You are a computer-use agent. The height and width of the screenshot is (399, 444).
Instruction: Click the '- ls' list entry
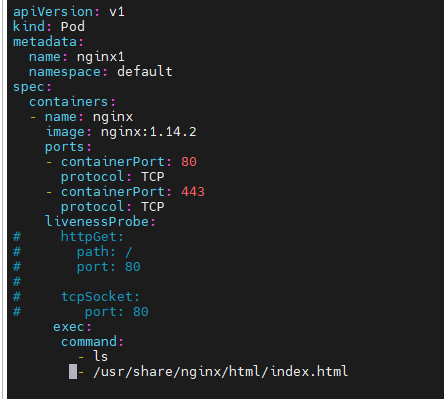click(x=93, y=357)
